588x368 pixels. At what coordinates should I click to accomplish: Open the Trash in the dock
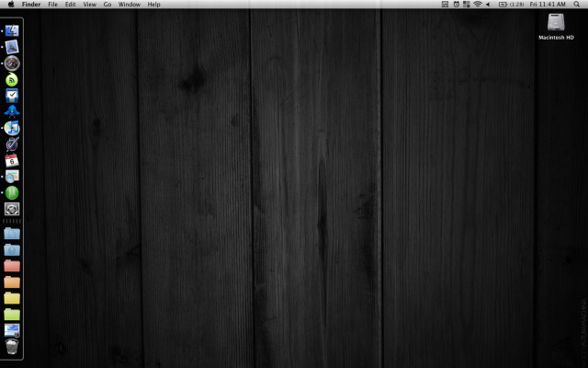coord(12,347)
